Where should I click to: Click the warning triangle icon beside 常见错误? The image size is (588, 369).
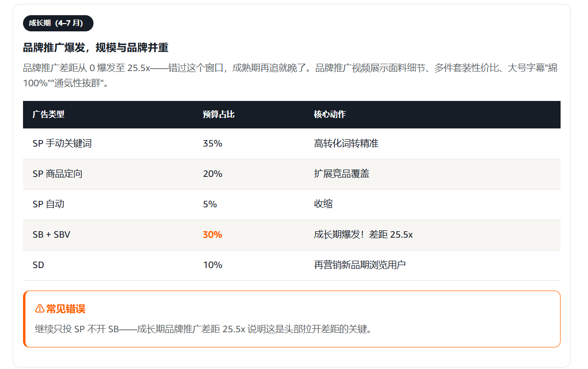pos(40,309)
